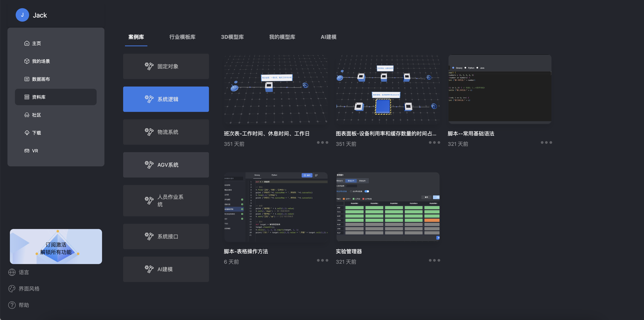Open the 脚本-表格操作方法 thumbnail
Image resolution: width=644 pixels, height=320 pixels.
pos(276,207)
